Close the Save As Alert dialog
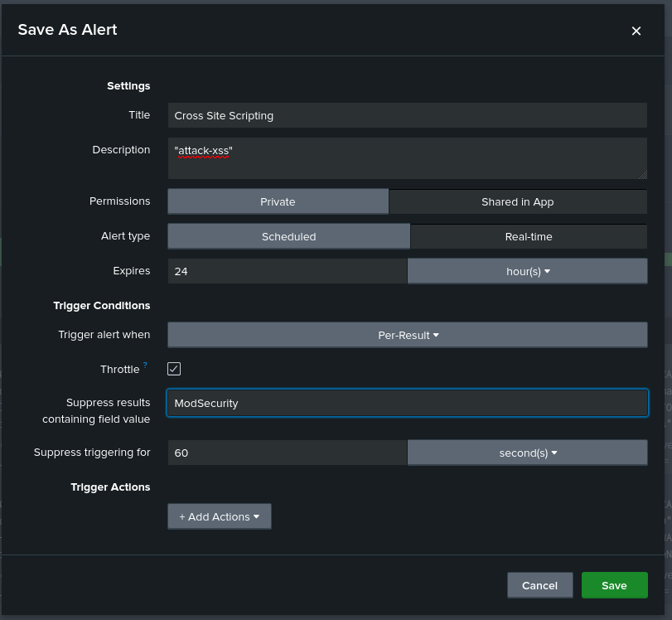The width and height of the screenshot is (672, 620). point(636,31)
